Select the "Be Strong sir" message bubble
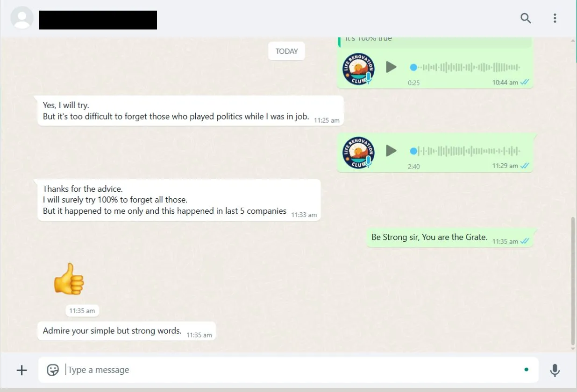577x392 pixels. 449,238
